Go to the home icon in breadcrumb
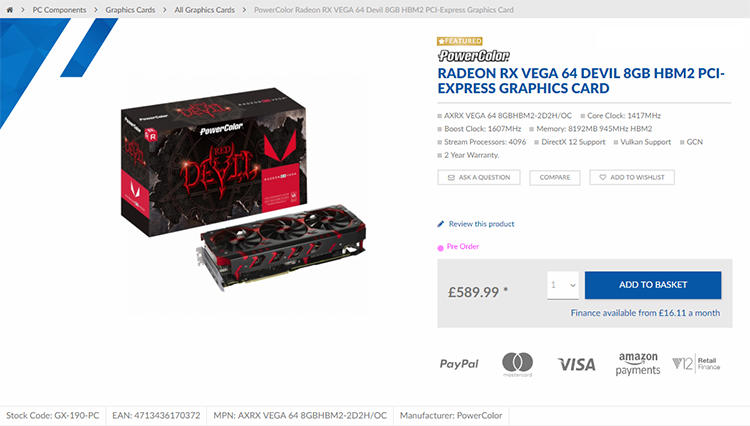This screenshot has width=750, height=426. click(9, 10)
